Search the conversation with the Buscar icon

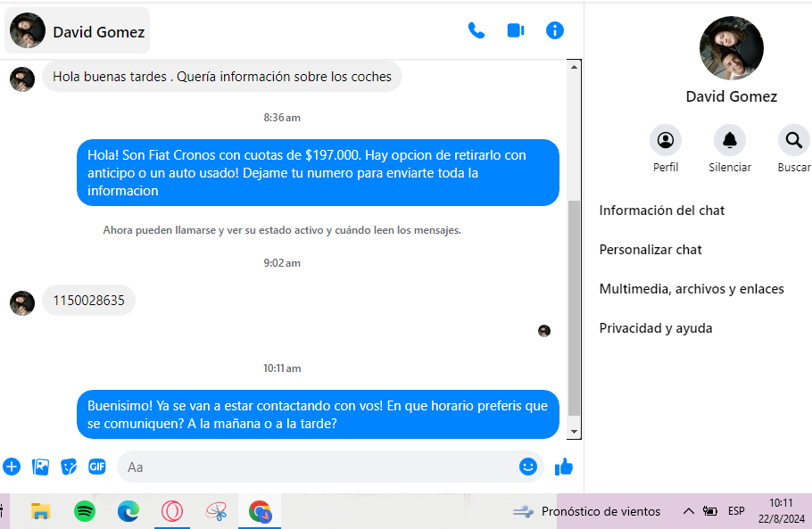pyautogui.click(x=794, y=140)
